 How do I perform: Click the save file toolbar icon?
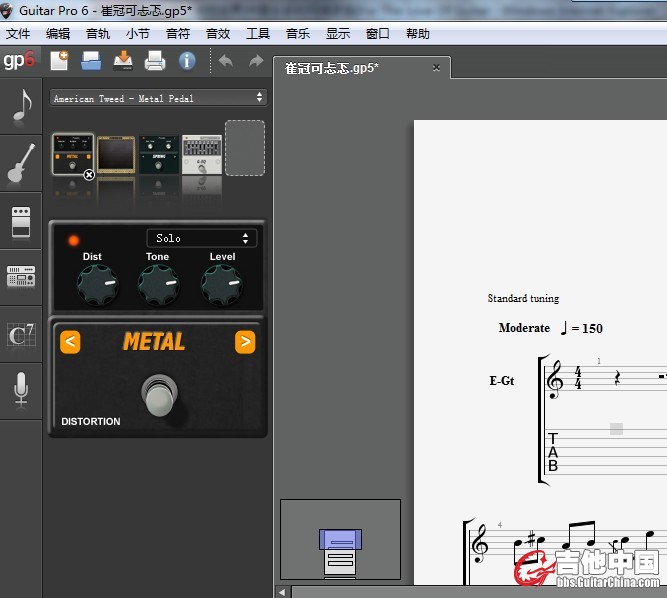pyautogui.click(x=123, y=61)
